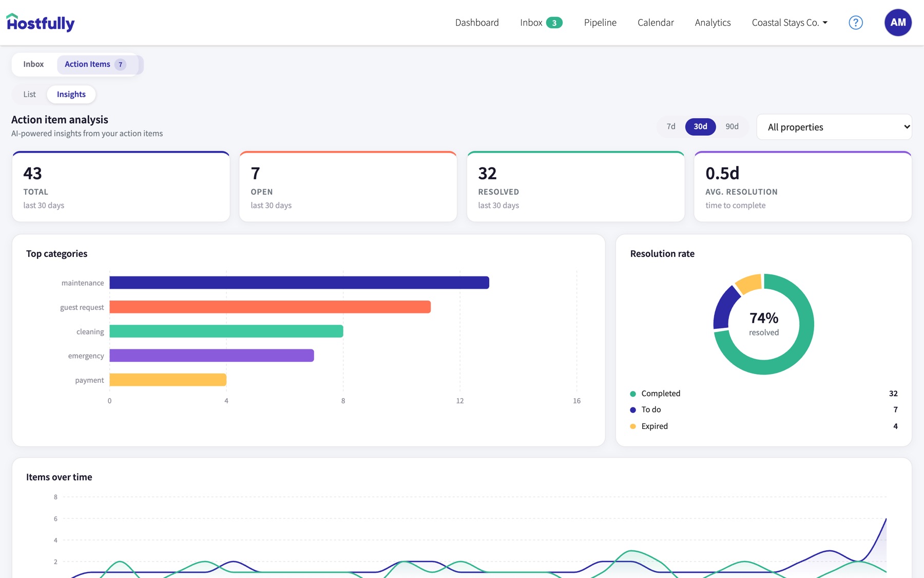This screenshot has height=578, width=924.
Task: Click the 0.5d Avg. Resolution card
Action: [803, 187]
